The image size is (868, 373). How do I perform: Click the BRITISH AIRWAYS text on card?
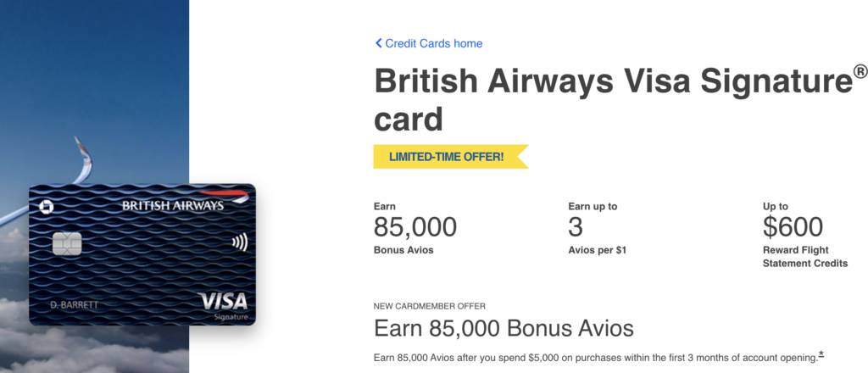click(x=173, y=206)
